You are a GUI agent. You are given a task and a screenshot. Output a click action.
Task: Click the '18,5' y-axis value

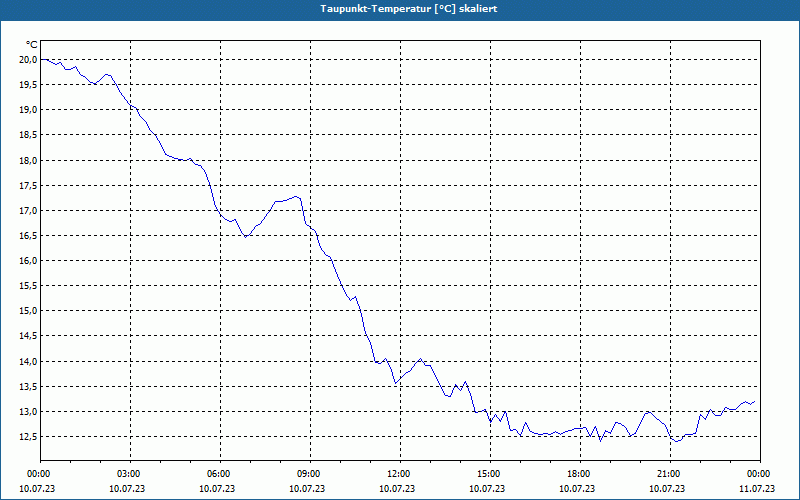pos(29,135)
